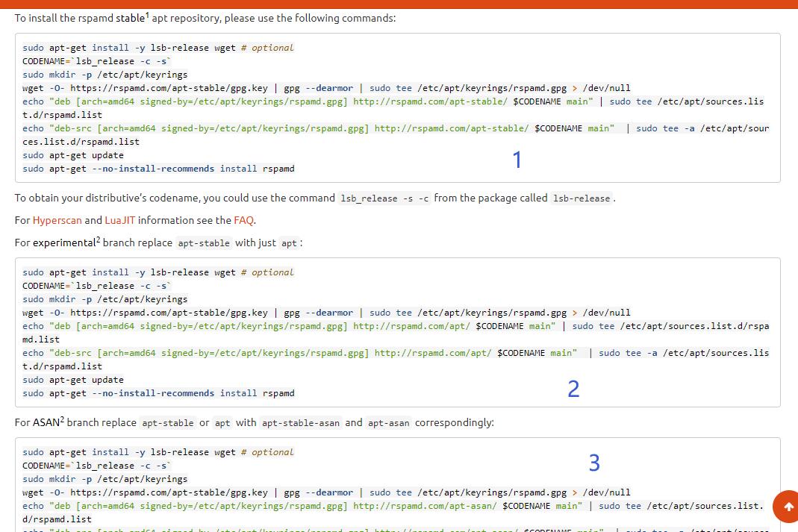Click 'For experimental' text before second code block

[55, 242]
